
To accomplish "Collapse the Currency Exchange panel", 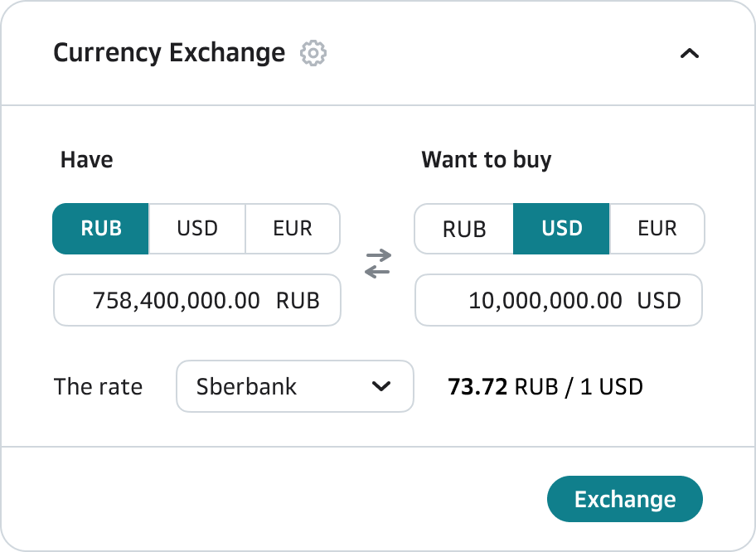I will tap(690, 54).
